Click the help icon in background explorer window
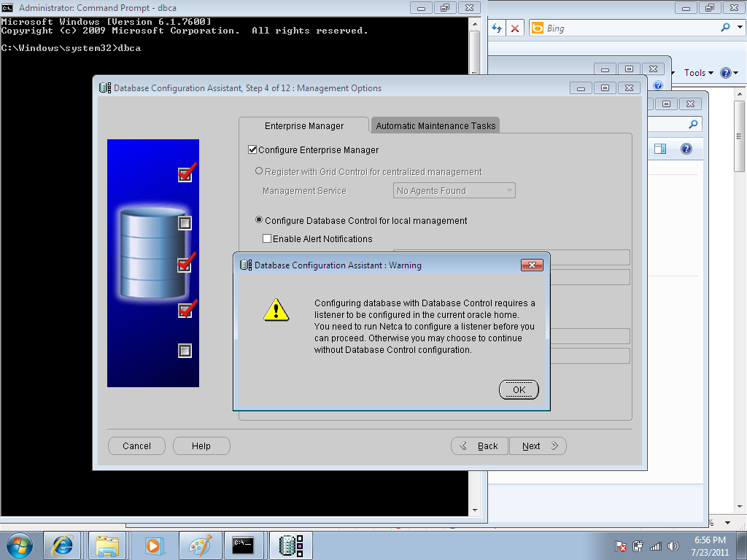Viewport: 747px width, 560px height. tap(686, 149)
